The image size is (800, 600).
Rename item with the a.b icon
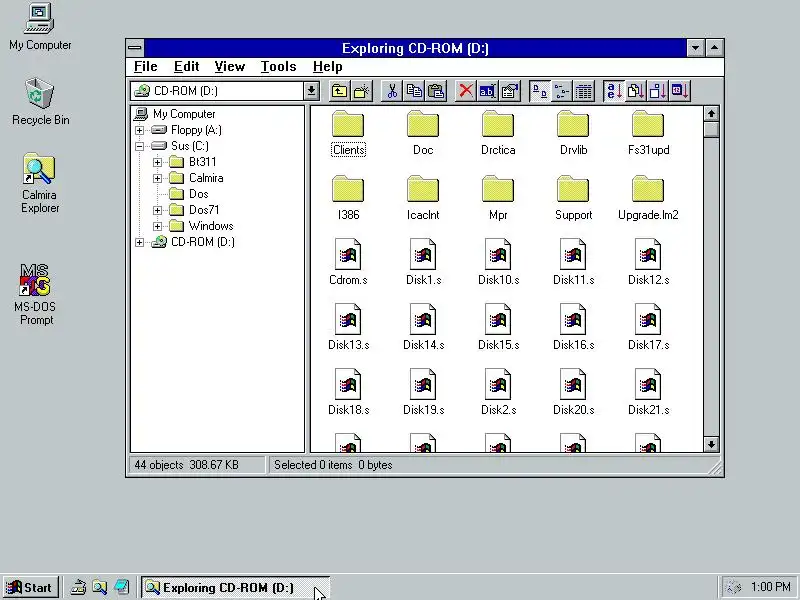(487, 91)
